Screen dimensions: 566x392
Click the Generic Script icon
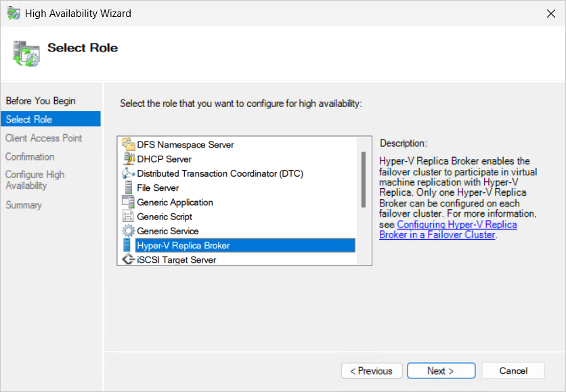(x=127, y=217)
